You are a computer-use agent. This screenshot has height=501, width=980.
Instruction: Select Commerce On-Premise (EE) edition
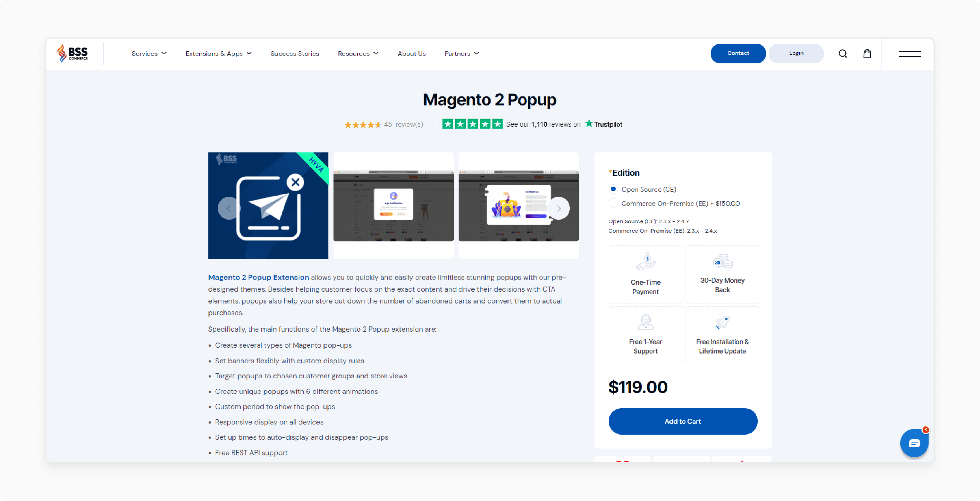(x=613, y=203)
